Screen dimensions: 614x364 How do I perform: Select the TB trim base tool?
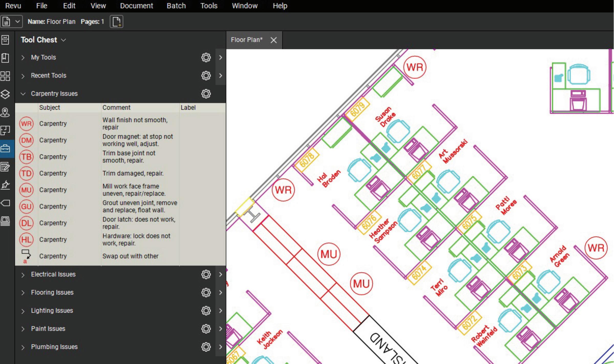click(x=26, y=157)
